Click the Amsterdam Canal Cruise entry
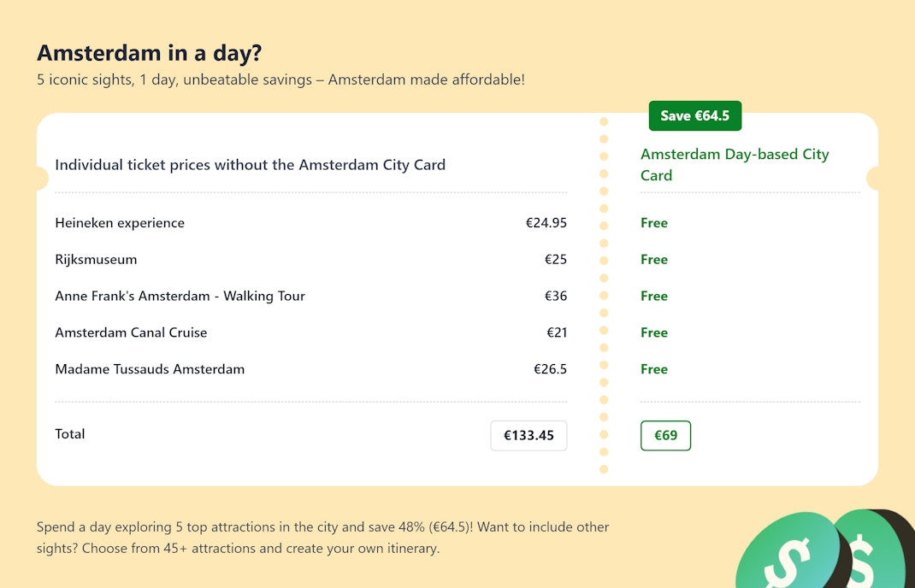The image size is (915, 588). click(131, 333)
